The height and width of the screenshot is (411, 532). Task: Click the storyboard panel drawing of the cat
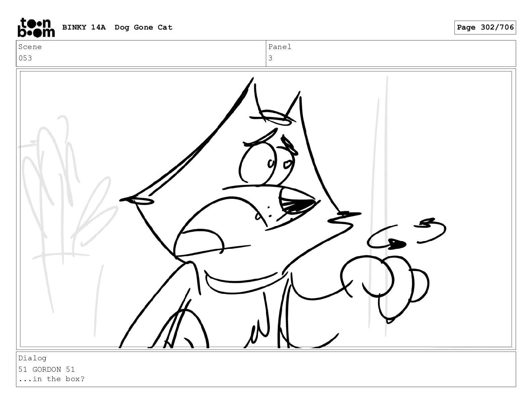click(266, 209)
